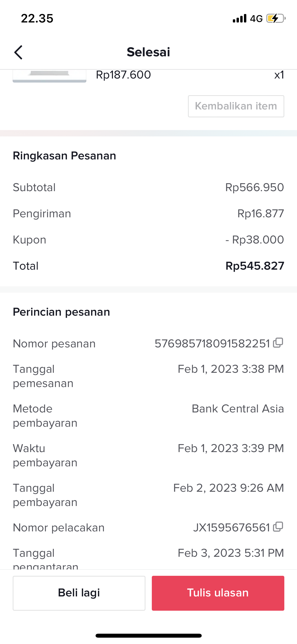Screen dimensions: 297x644
Task: Tap the battery charging status icon
Action: pyautogui.click(x=276, y=19)
